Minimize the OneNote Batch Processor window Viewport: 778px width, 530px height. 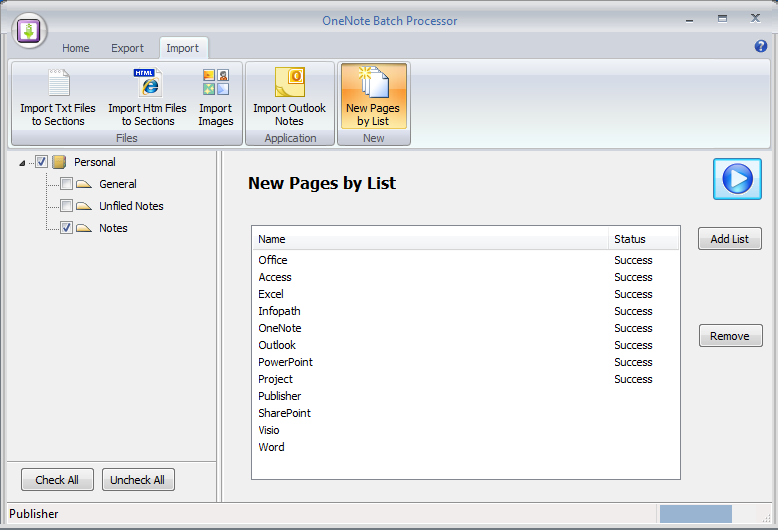[x=689, y=20]
